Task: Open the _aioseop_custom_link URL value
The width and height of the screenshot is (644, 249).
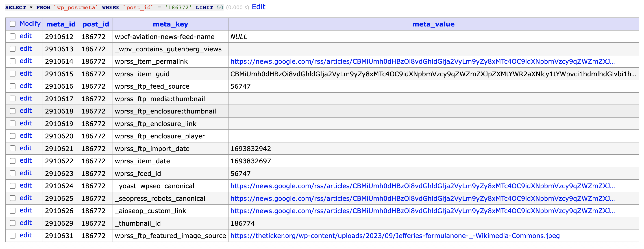Action: (x=422, y=211)
